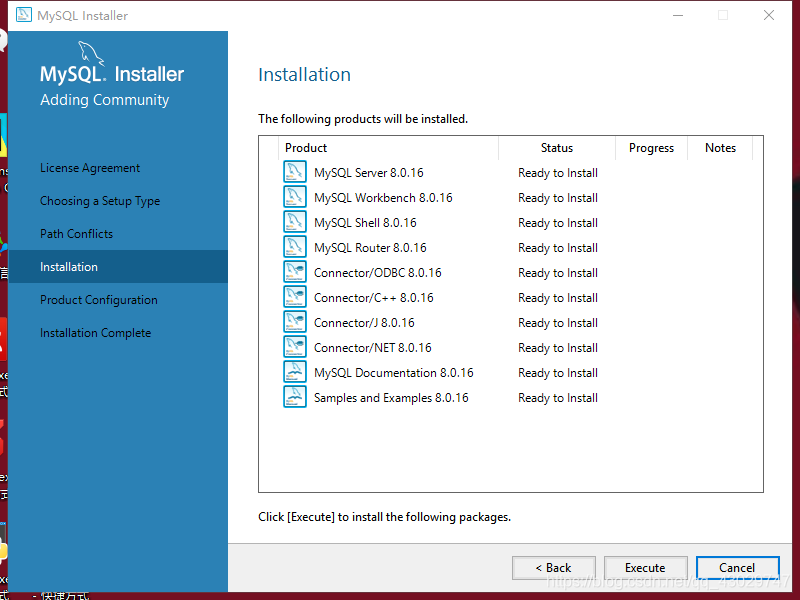Click the Connector/ODBC 8.0.16 product icon
Screen dimensions: 800x600
tap(295, 272)
